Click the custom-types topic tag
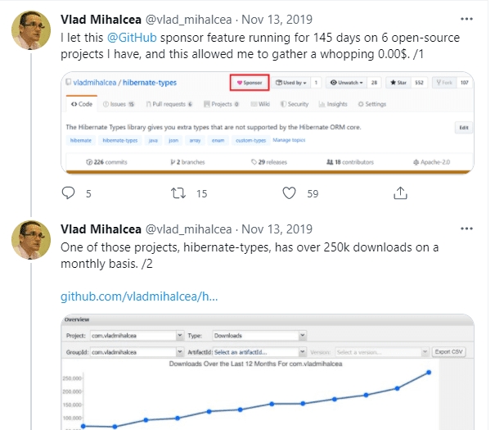Screen dimensions: 504x430 click(x=250, y=140)
